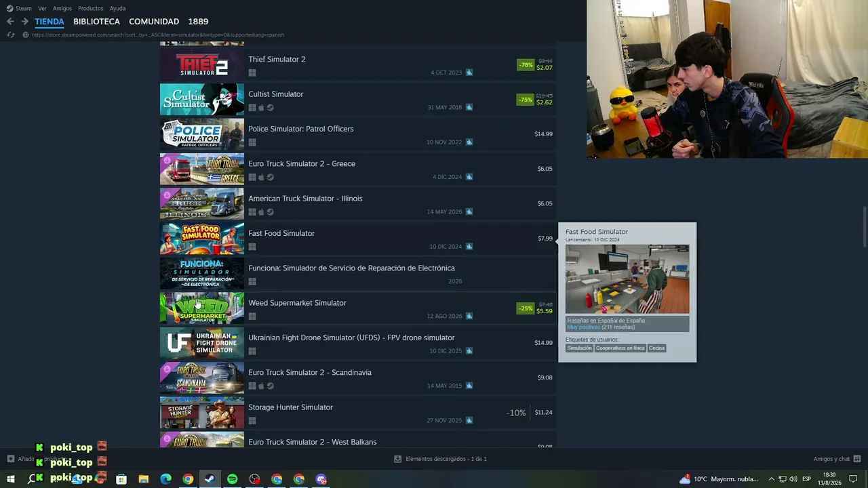Image resolution: width=868 pixels, height=488 pixels.
Task: Click the -75% discount on Cultist Simulator
Action: [x=526, y=100]
